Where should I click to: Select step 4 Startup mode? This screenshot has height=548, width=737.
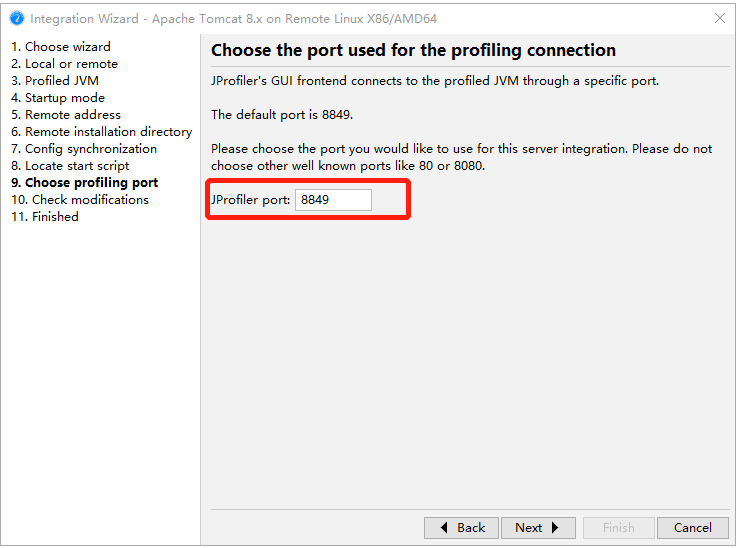(58, 98)
